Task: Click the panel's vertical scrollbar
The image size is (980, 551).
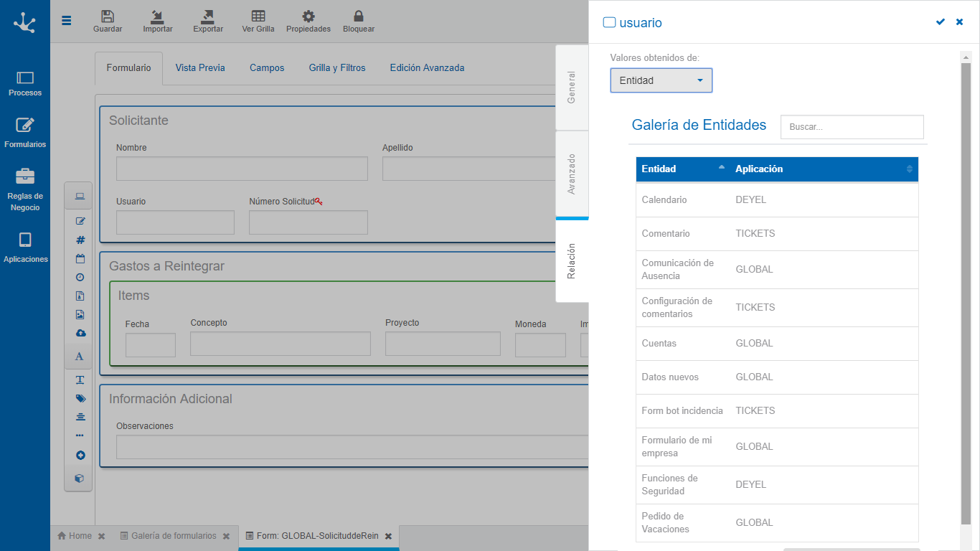Action: click(x=966, y=293)
